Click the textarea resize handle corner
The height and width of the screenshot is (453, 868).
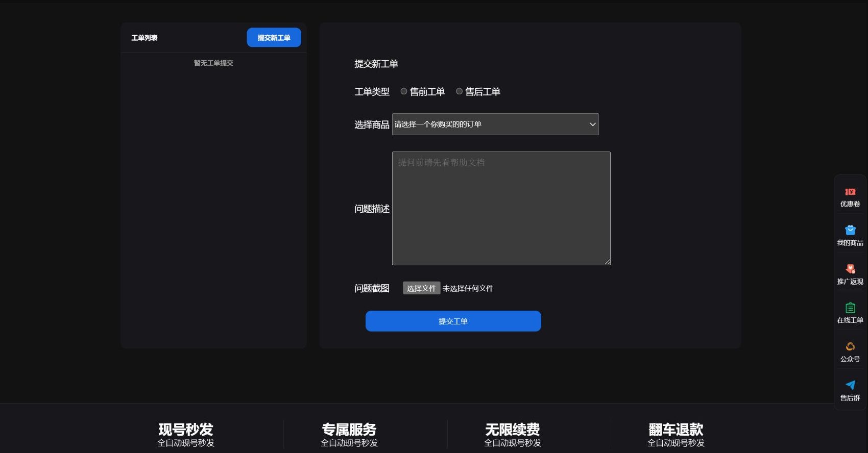click(607, 262)
